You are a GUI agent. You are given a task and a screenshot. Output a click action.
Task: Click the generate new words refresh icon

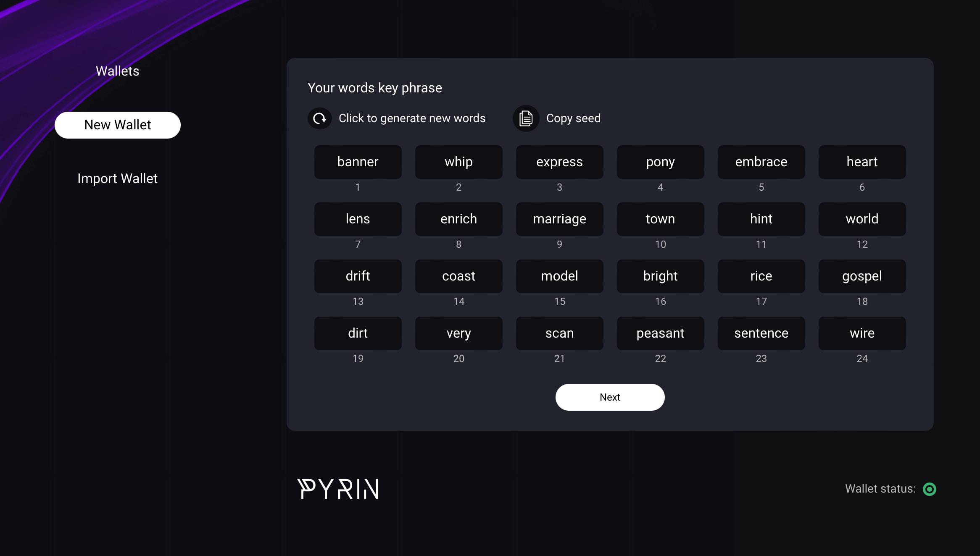pyautogui.click(x=320, y=118)
